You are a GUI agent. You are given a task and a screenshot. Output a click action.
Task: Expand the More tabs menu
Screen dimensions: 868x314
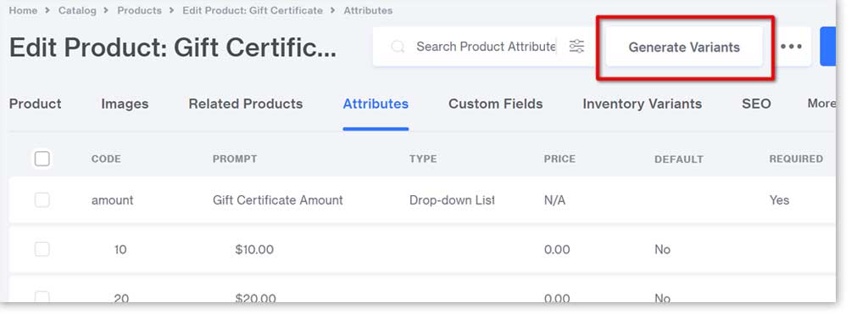821,104
